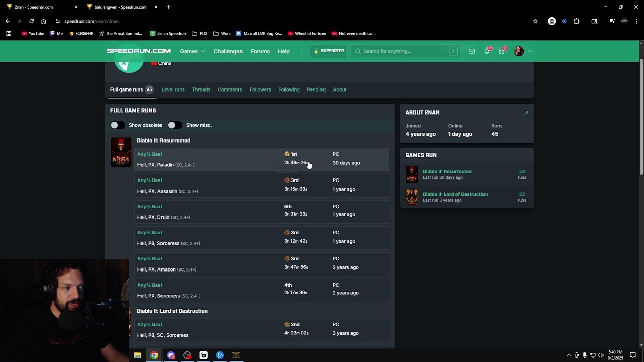Open 8man Speedrun bookmark
Screen dimensions: 644x362
168,34
